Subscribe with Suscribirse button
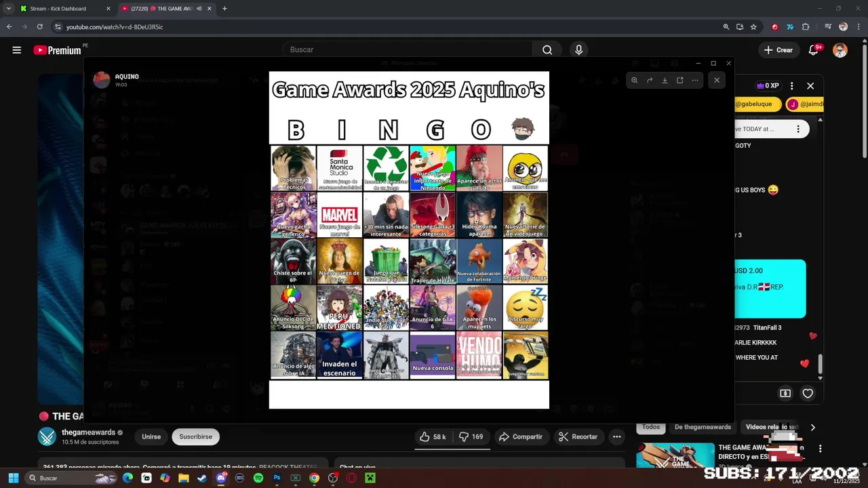This screenshot has width=868, height=488. click(x=195, y=436)
